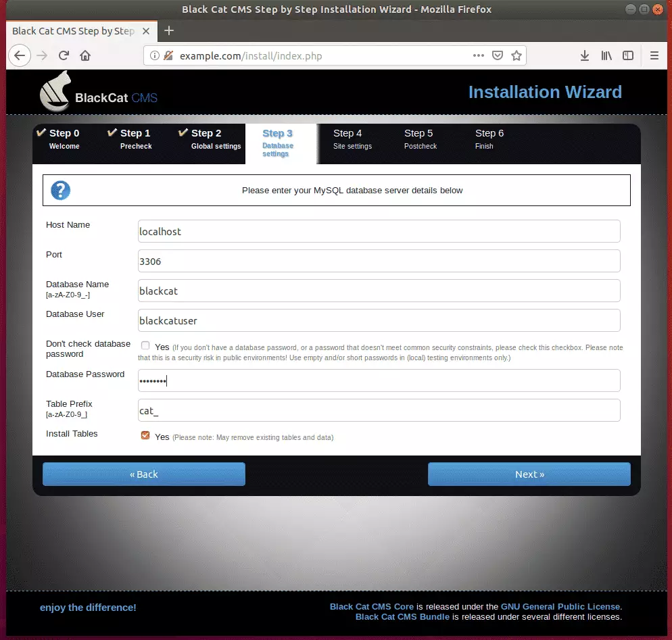Screen dimensions: 672x640
Task: Click the Host Name label
Action: coord(68,225)
